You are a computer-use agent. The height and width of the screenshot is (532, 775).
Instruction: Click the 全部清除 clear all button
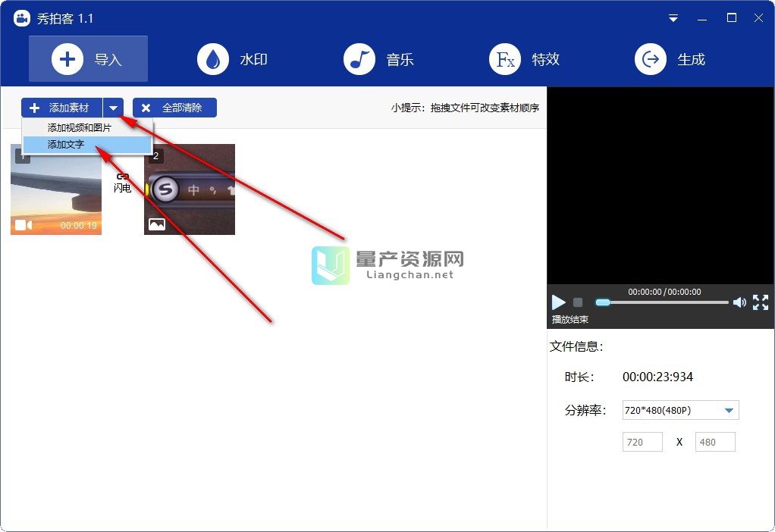tap(174, 108)
